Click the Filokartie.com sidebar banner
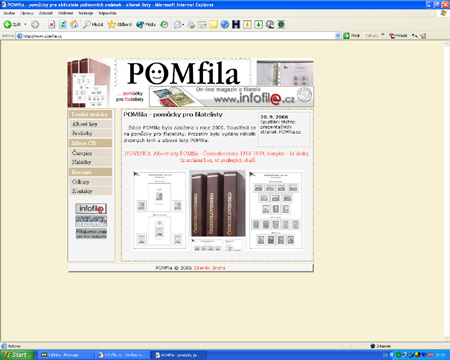This screenshot has width=450, height=360. point(91,233)
